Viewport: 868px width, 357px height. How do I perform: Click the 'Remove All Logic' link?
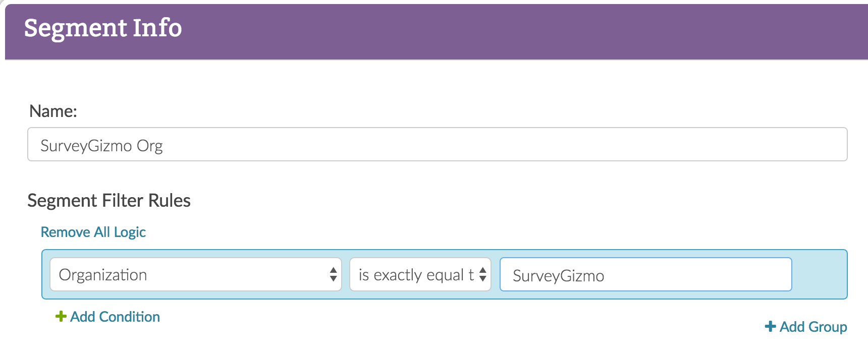93,232
